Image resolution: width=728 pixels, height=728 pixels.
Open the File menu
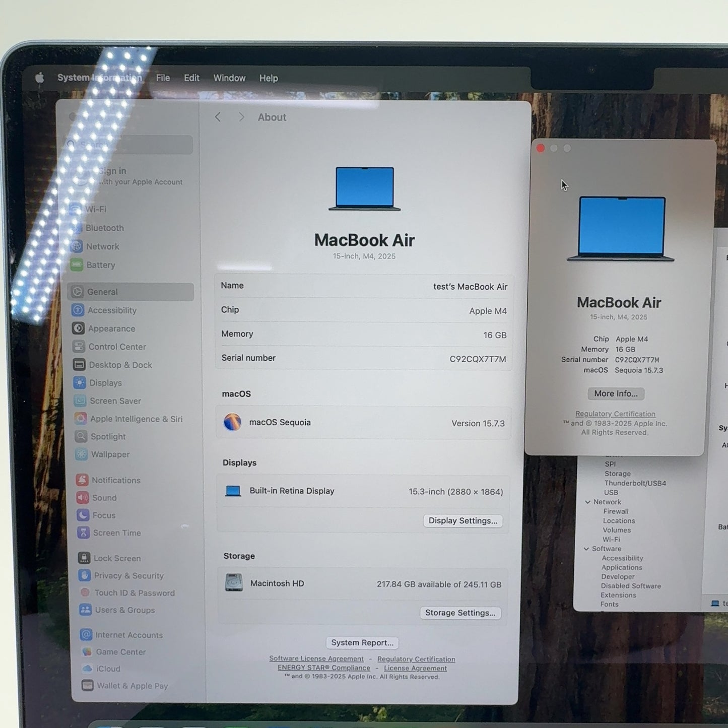tap(163, 78)
